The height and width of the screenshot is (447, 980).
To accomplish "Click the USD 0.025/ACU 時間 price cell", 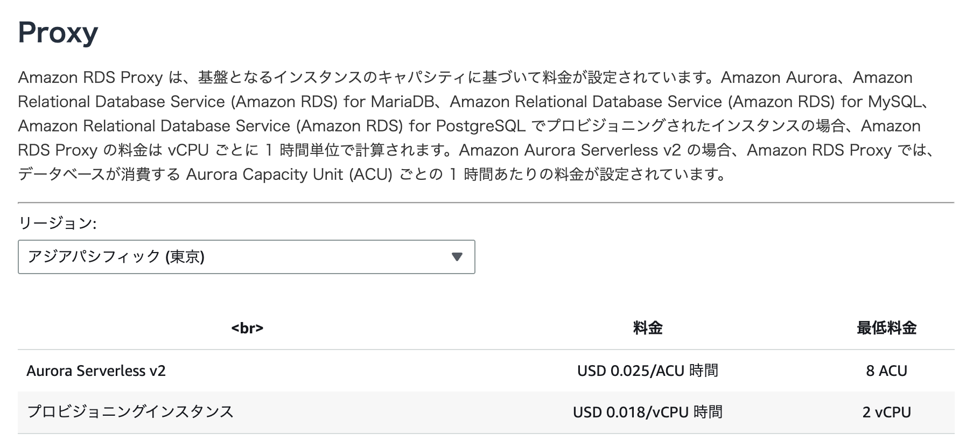I will [x=649, y=371].
